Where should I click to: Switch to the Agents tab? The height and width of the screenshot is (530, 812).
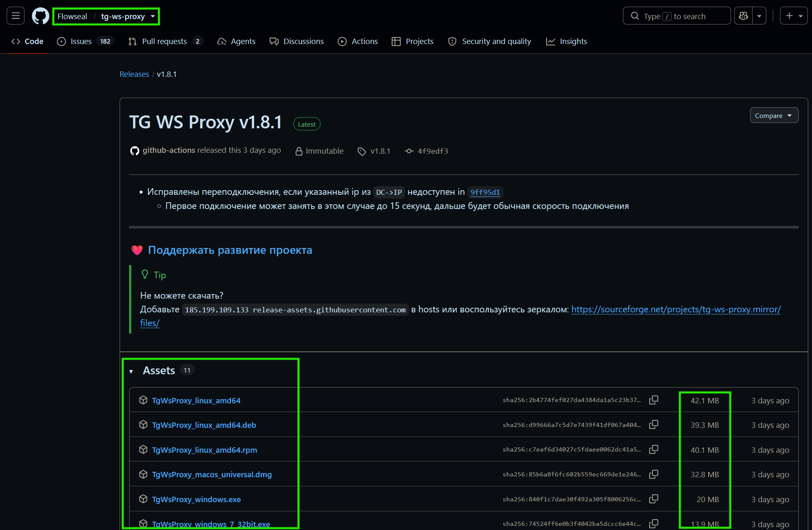click(236, 41)
